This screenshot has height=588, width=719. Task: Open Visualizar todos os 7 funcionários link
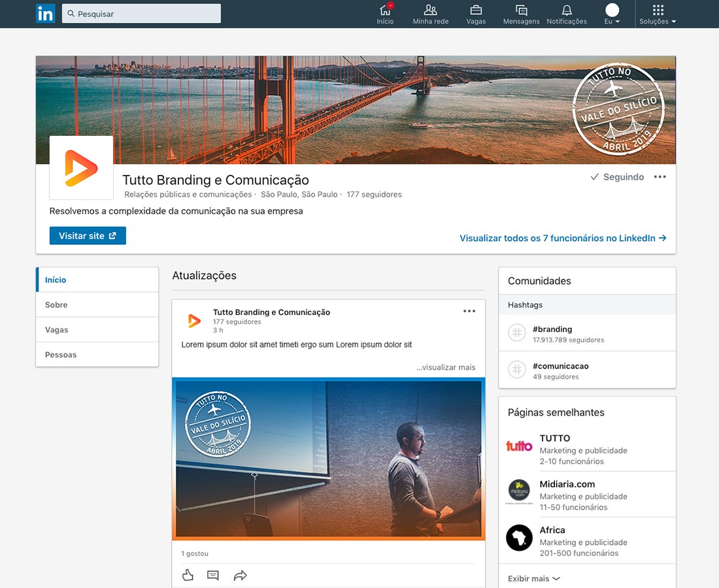563,238
